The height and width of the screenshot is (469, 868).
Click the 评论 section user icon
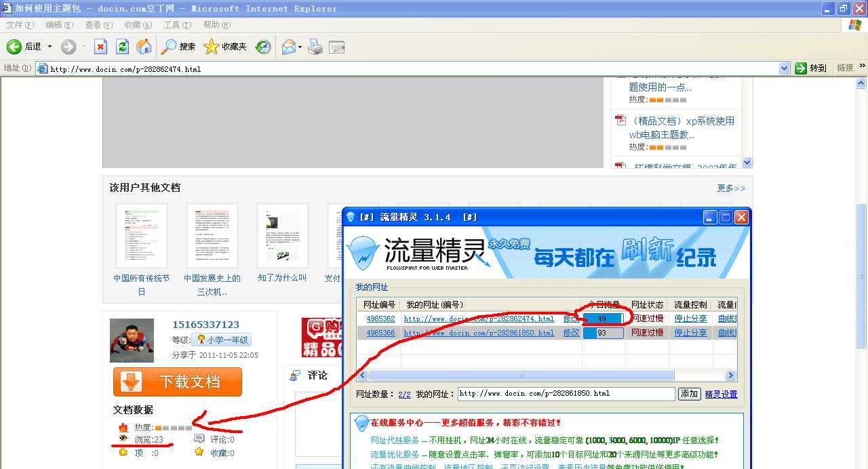295,375
